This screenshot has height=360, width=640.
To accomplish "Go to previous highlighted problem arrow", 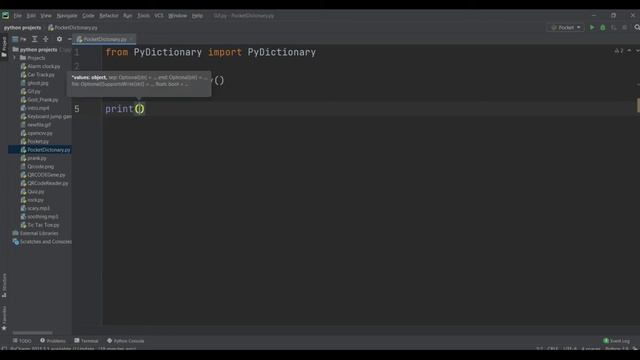I will pos(629,51).
